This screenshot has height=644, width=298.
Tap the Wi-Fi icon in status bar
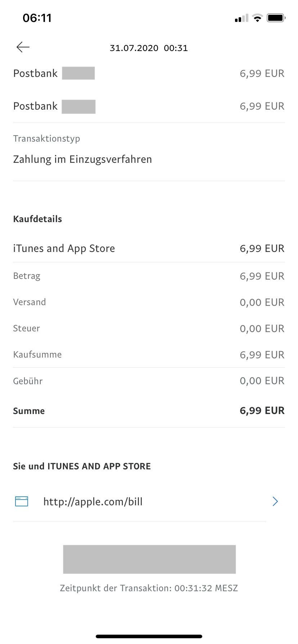click(x=257, y=18)
